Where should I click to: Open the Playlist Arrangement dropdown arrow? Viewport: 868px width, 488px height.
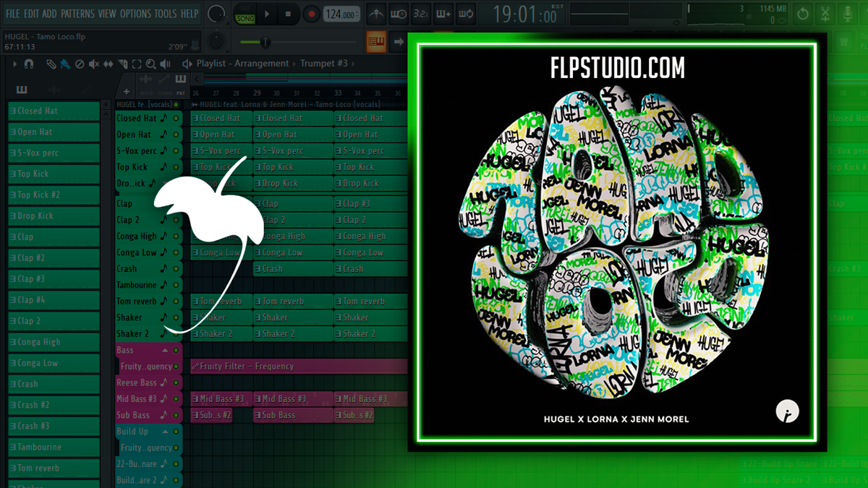(294, 64)
